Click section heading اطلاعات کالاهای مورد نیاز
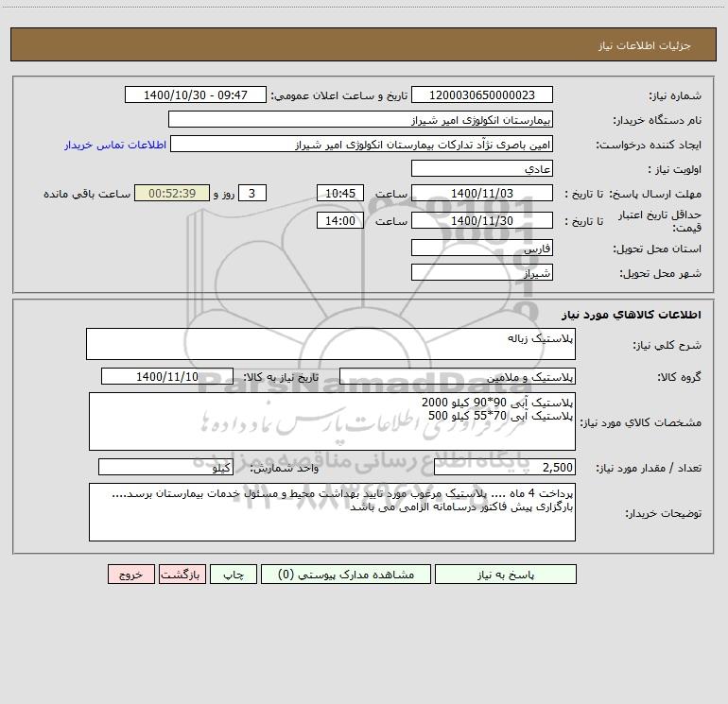 point(631,315)
